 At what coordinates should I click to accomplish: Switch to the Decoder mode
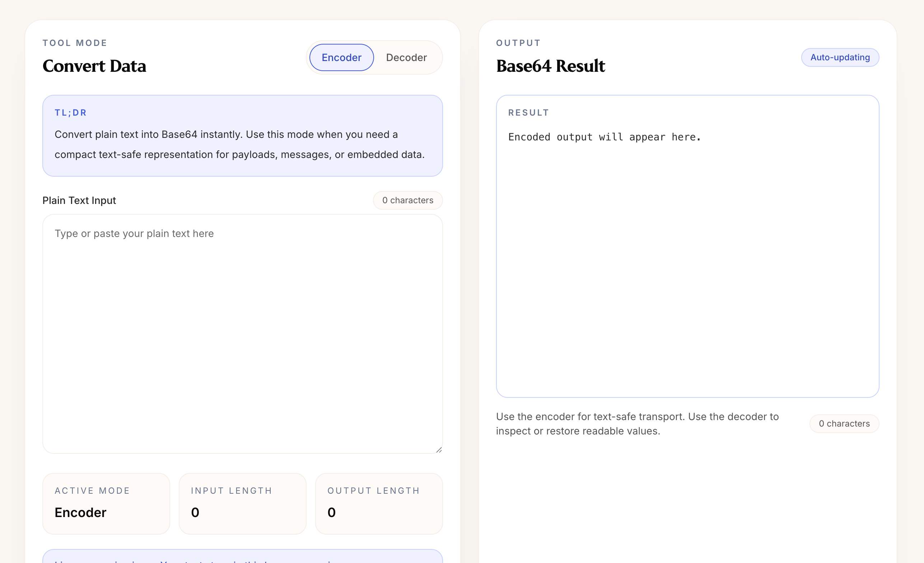click(x=406, y=57)
